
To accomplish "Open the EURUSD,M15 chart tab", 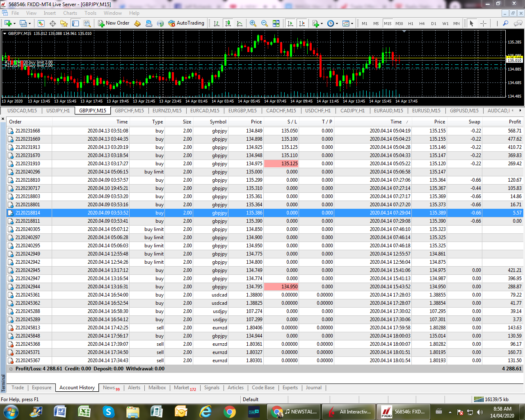I will 426,110.
